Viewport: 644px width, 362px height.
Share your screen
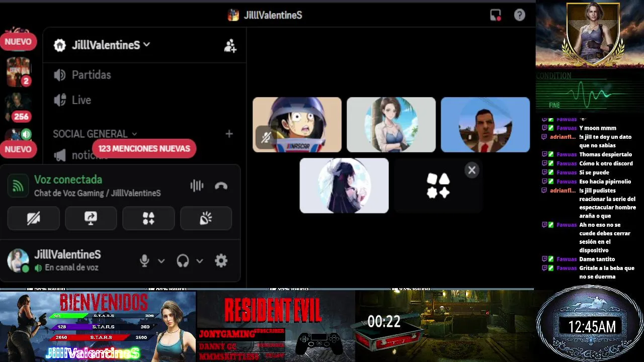click(x=91, y=218)
